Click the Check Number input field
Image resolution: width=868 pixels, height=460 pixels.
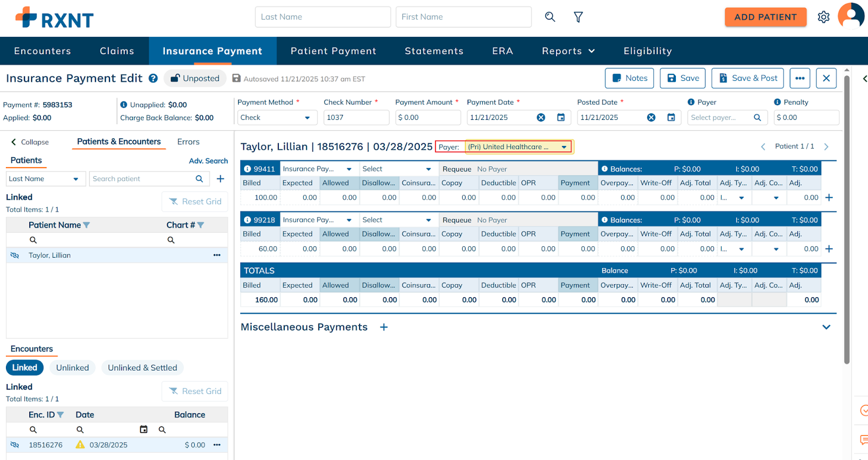356,117
